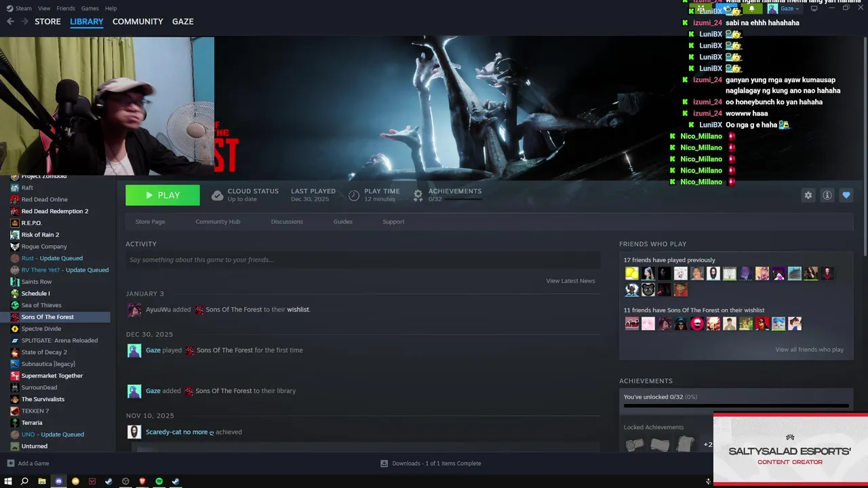Open Spotify from the taskbar

click(x=159, y=481)
